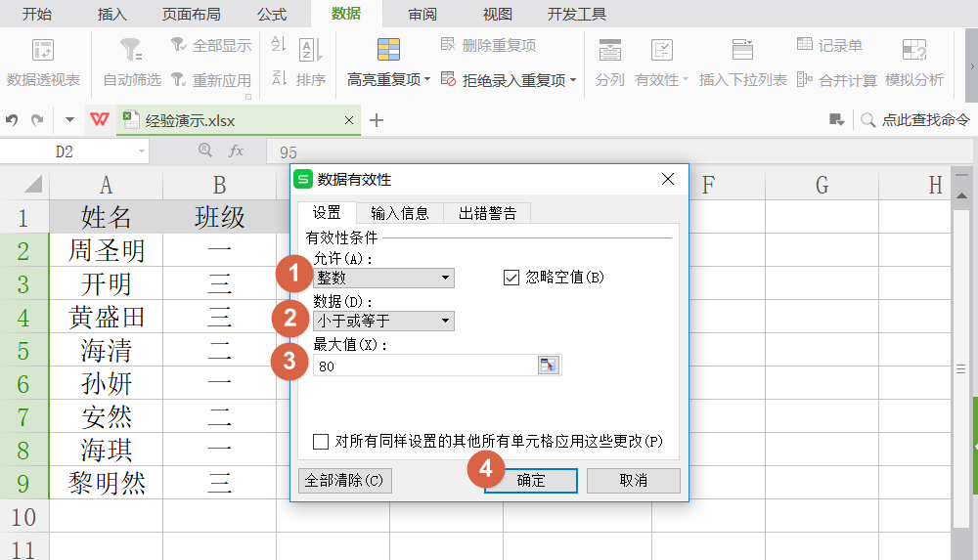Click the search command magnifier icon
Image resolution: width=978 pixels, height=560 pixels.
[x=867, y=120]
